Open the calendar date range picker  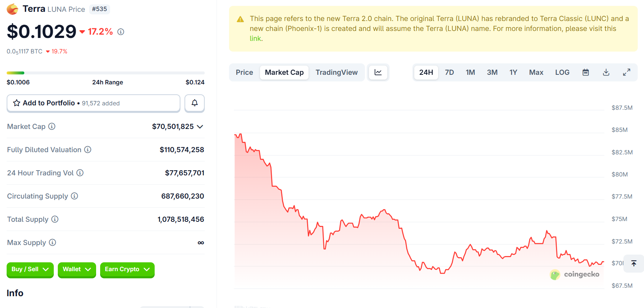585,73
